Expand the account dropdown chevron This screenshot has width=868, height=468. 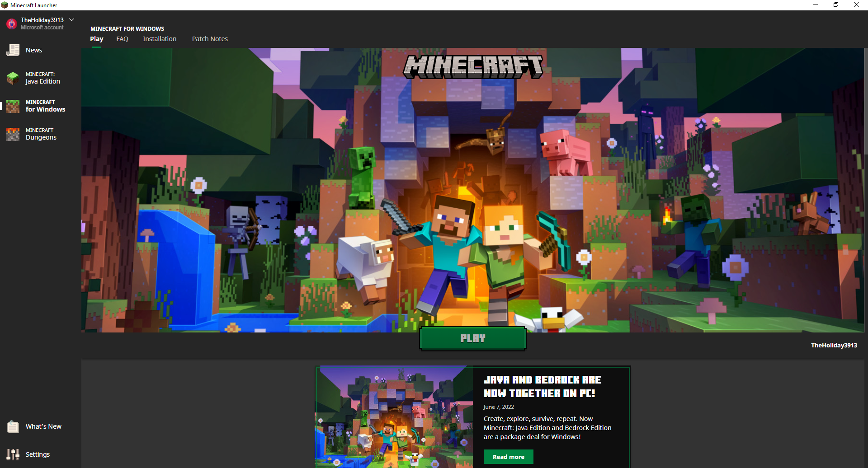coord(71,20)
